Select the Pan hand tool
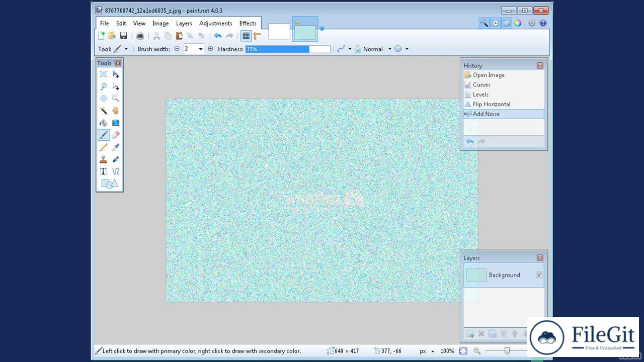The height and width of the screenshot is (362, 644). point(116,111)
